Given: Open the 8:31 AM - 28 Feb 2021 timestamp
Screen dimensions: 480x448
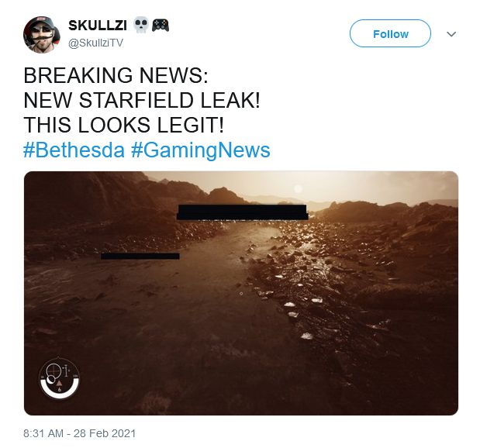Looking at the screenshot, I should [x=79, y=433].
